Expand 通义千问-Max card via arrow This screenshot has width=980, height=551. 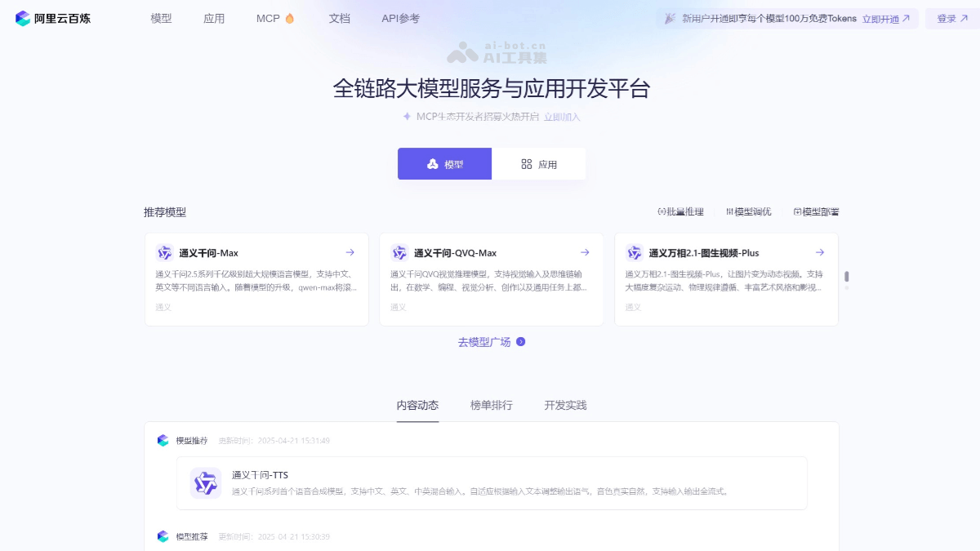(x=350, y=252)
